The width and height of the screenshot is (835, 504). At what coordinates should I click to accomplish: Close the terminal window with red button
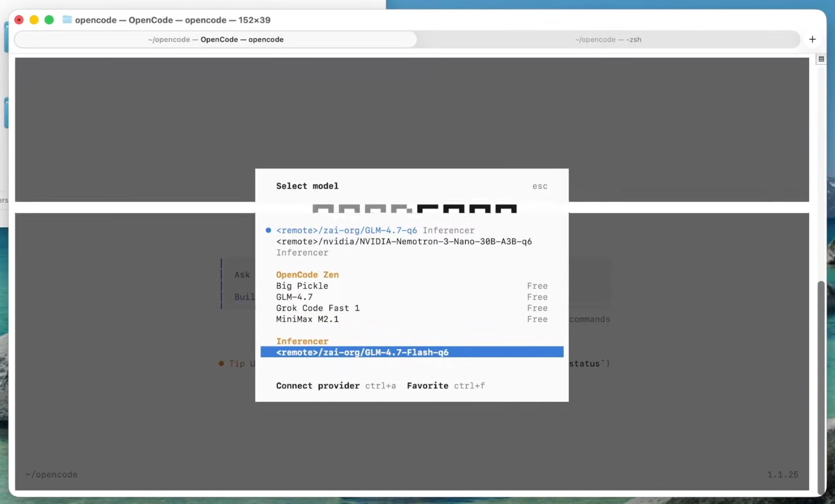tap(19, 20)
